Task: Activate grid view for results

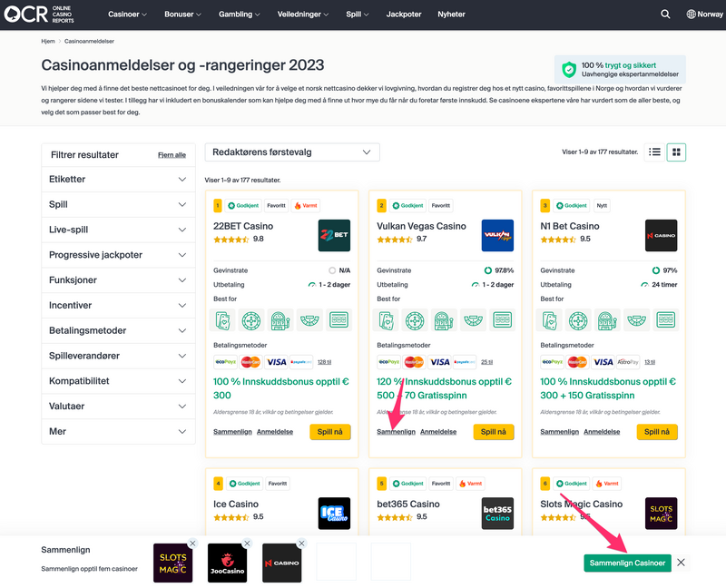Action: (676, 152)
